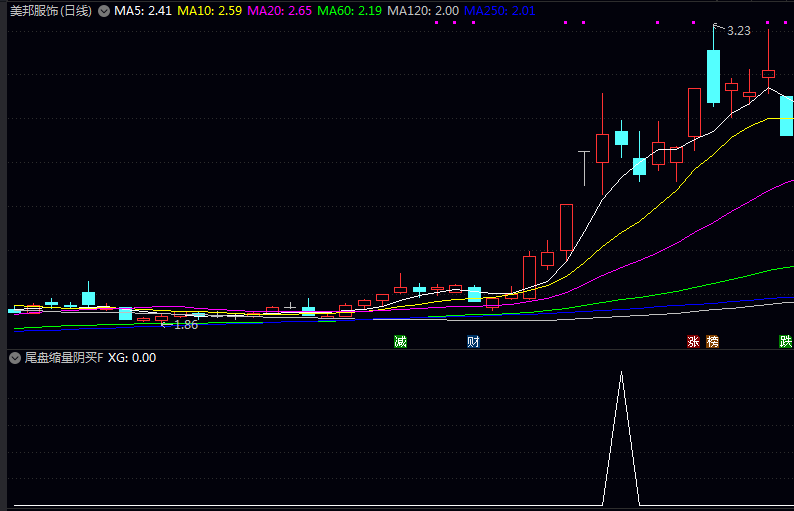Click the blue 财 financial report marker

pos(473,341)
